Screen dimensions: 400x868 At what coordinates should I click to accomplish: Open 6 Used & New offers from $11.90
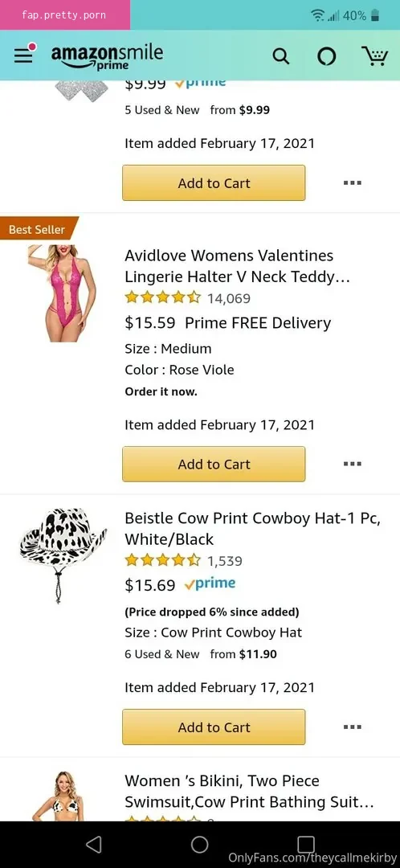coord(201,654)
